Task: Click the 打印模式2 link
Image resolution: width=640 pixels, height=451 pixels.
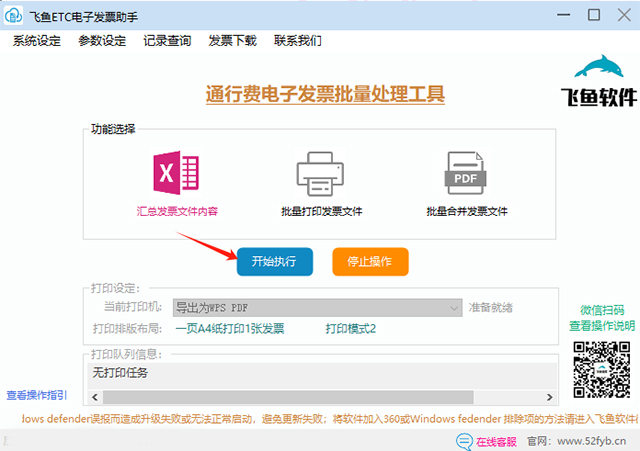Action: (351, 329)
